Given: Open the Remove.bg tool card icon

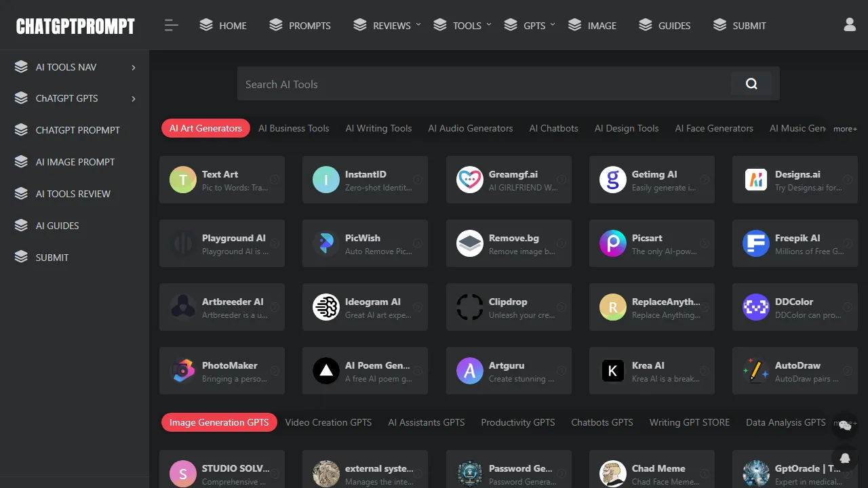Looking at the screenshot, I should 469,243.
